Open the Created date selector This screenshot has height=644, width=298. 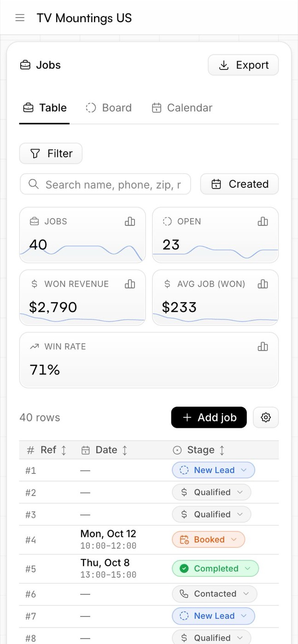(x=240, y=184)
